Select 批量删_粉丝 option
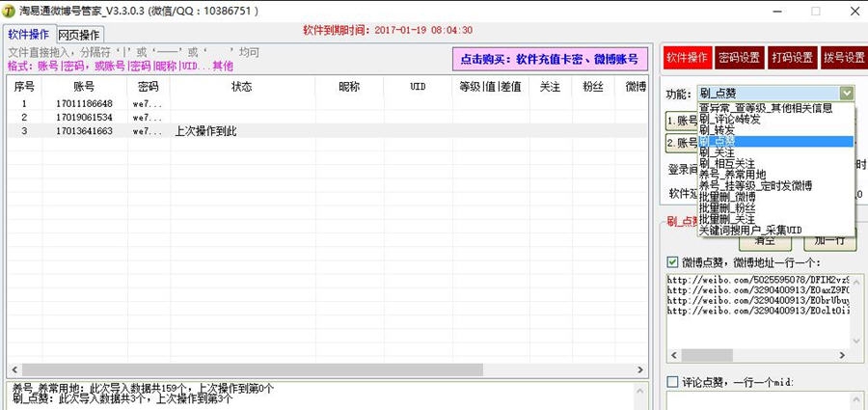The width and height of the screenshot is (868, 410). (x=776, y=207)
